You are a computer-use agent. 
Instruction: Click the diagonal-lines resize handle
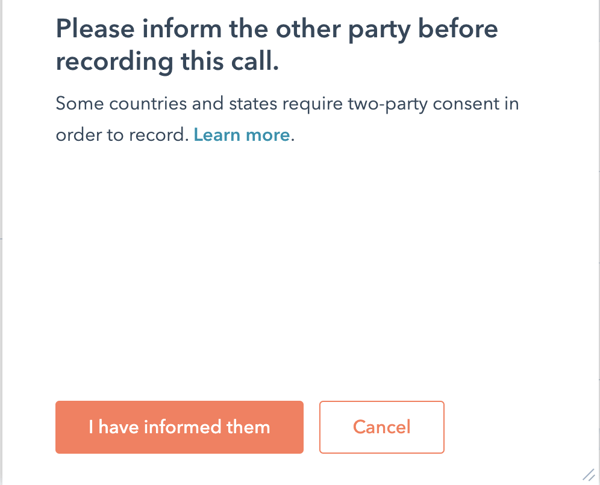[x=588, y=474]
